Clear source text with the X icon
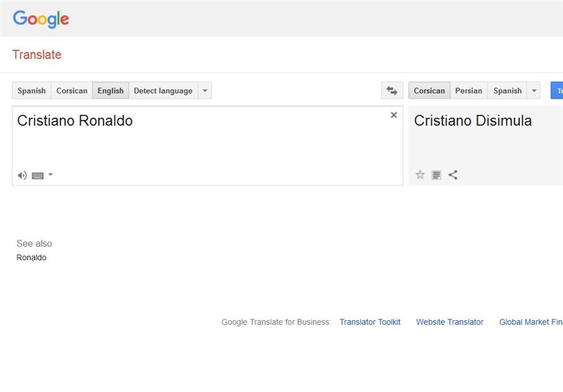The image size is (563, 392). [393, 115]
